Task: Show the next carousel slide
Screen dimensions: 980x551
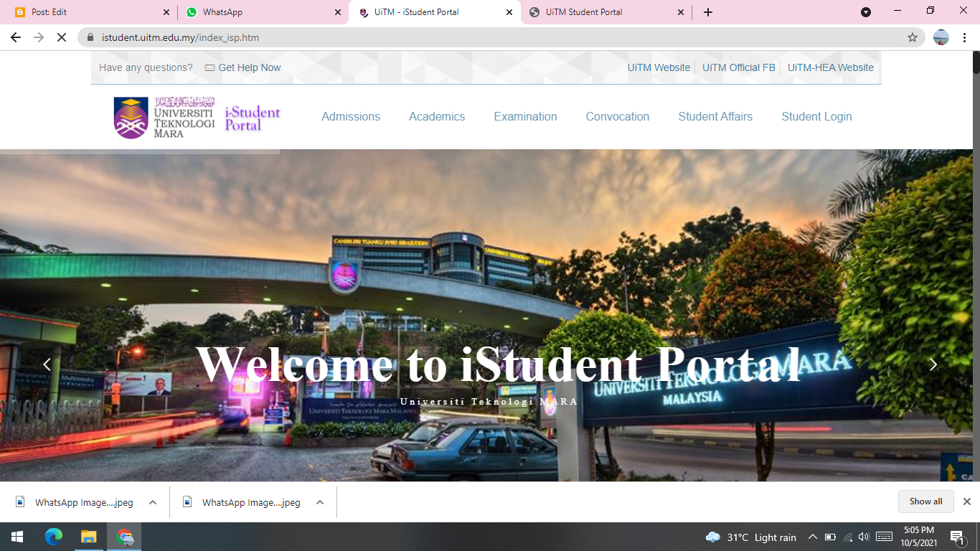Action: (x=933, y=364)
